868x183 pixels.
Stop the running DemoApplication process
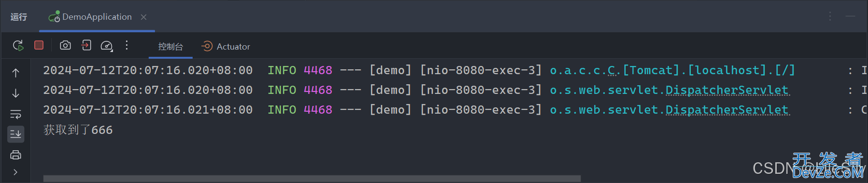coord(39,45)
